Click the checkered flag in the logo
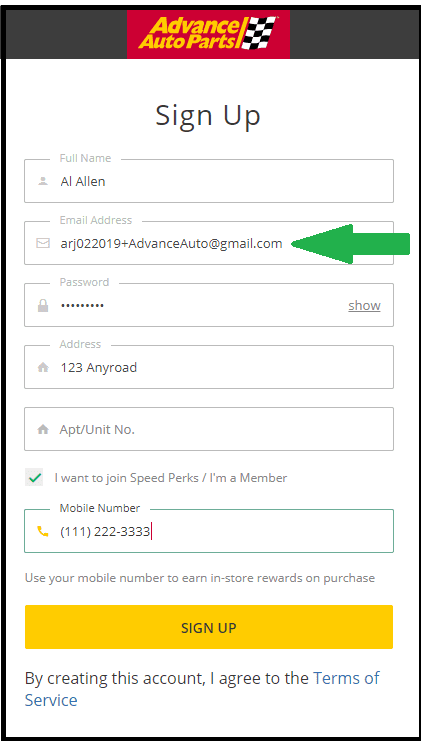The width and height of the screenshot is (421, 741). pyautogui.click(x=258, y=33)
